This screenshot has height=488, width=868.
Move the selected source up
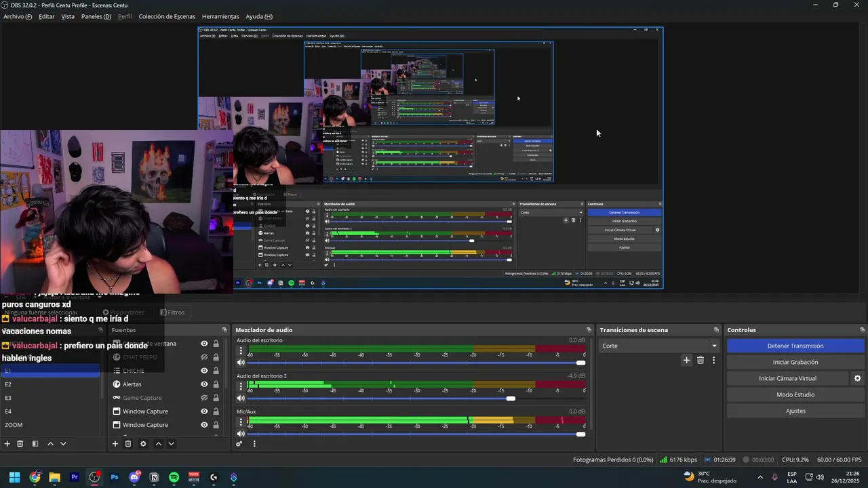[158, 444]
